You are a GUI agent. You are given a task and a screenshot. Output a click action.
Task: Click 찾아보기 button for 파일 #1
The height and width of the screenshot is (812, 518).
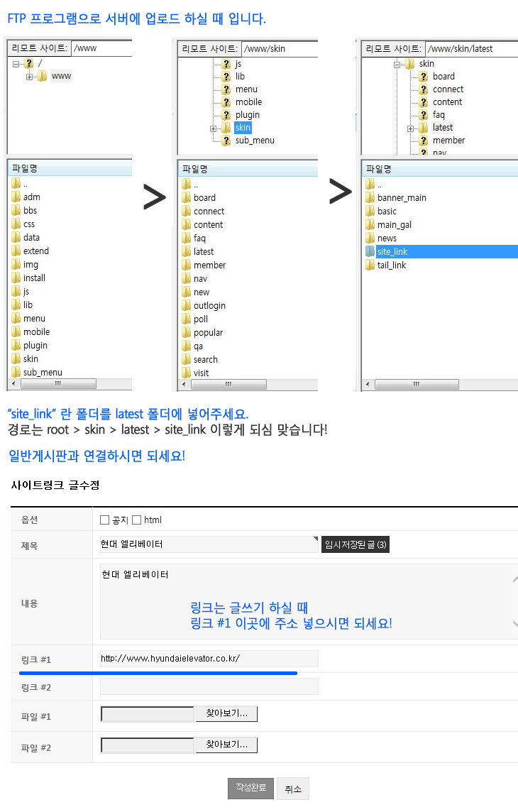click(x=226, y=714)
